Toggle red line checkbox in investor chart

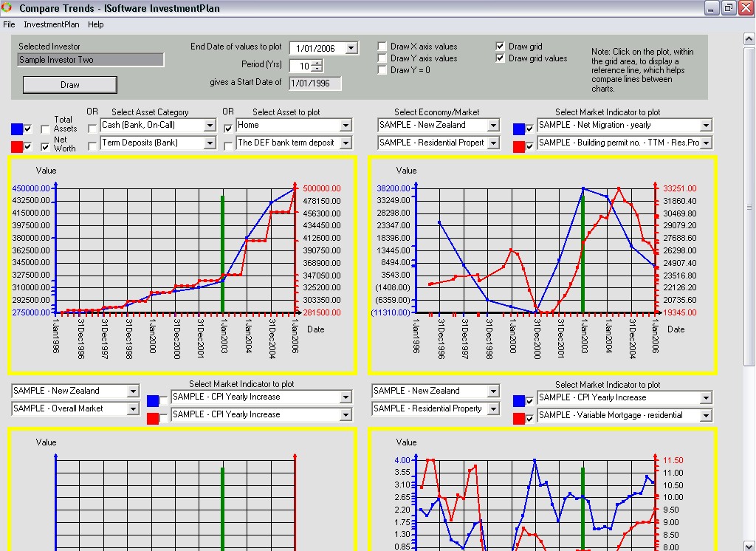point(28,147)
